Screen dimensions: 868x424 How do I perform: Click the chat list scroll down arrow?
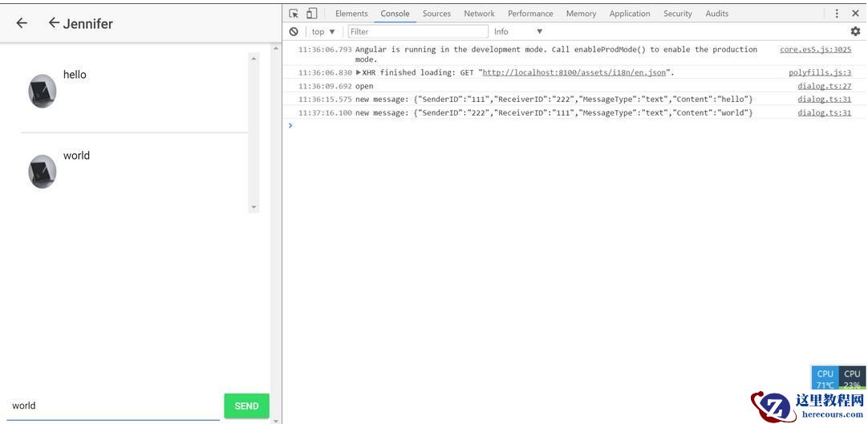pos(254,207)
